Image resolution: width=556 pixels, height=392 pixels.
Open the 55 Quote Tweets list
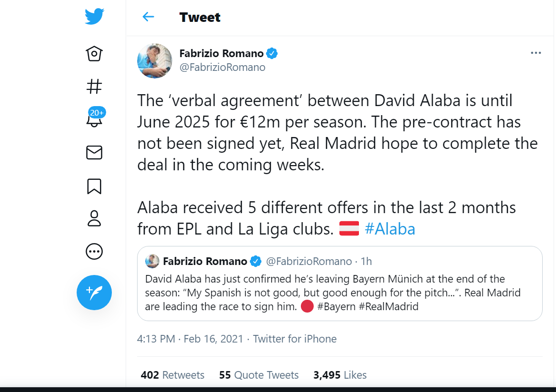pyautogui.click(x=258, y=375)
